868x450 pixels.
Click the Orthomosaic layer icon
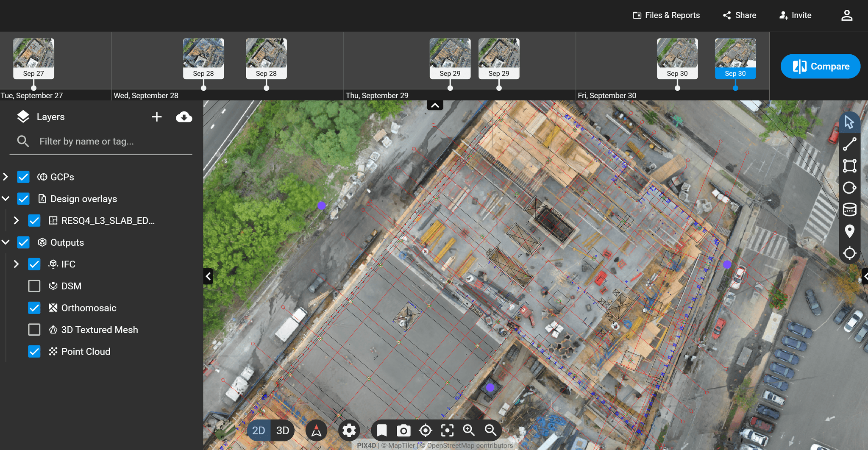point(53,308)
